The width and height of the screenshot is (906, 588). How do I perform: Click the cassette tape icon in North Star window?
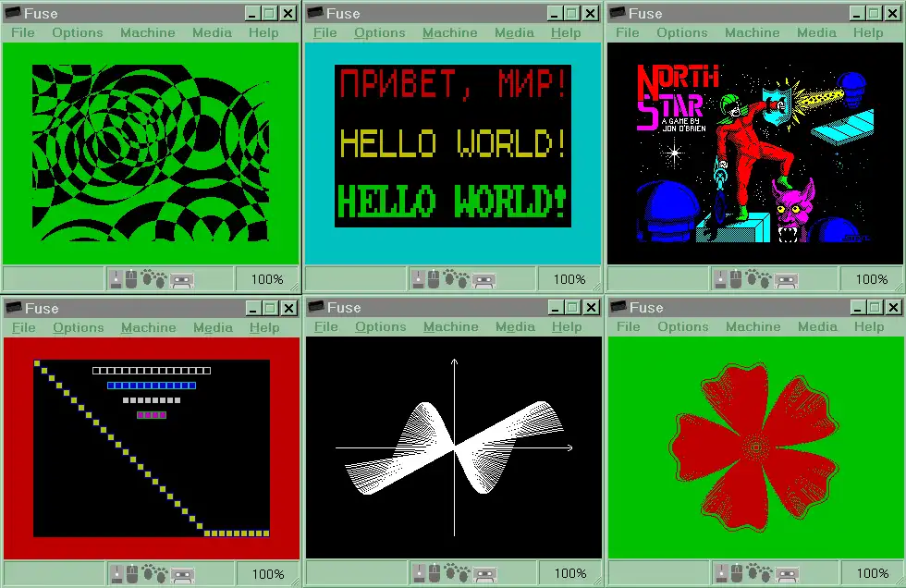tap(786, 281)
